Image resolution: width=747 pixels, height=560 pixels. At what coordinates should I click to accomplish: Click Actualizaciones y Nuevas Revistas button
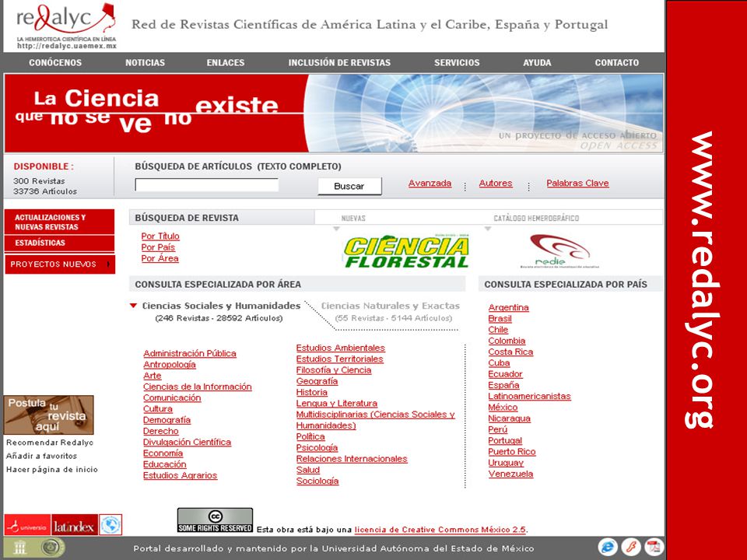point(60,222)
